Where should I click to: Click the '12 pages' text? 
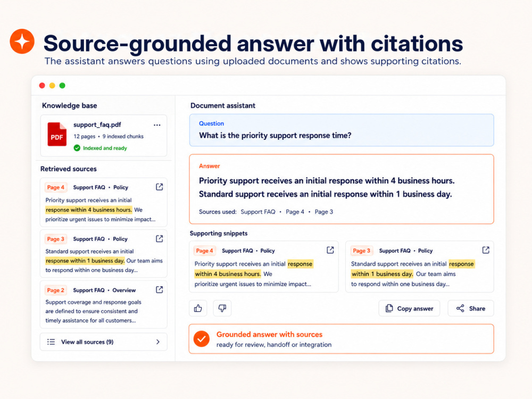click(85, 136)
